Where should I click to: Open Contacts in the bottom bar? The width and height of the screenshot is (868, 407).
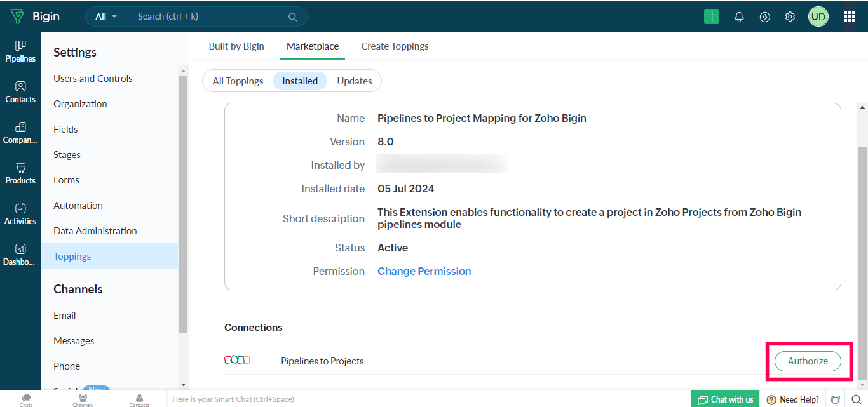pos(139,399)
